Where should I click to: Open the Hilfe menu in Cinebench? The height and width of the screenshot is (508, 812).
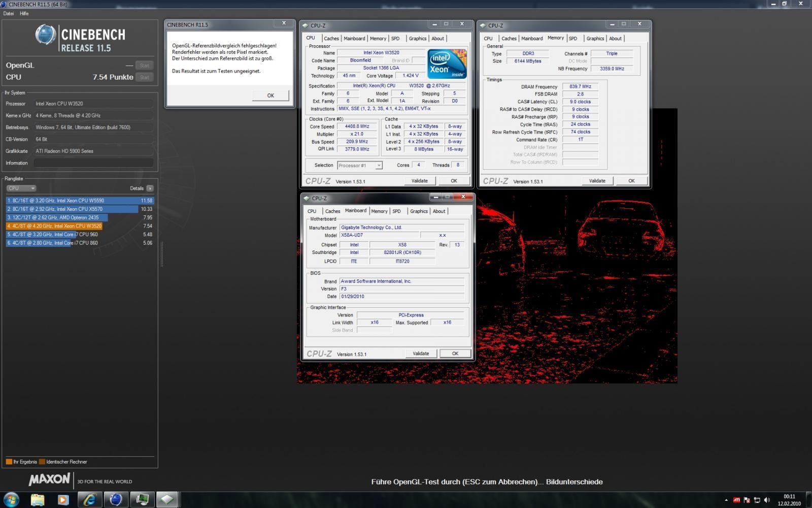click(24, 14)
